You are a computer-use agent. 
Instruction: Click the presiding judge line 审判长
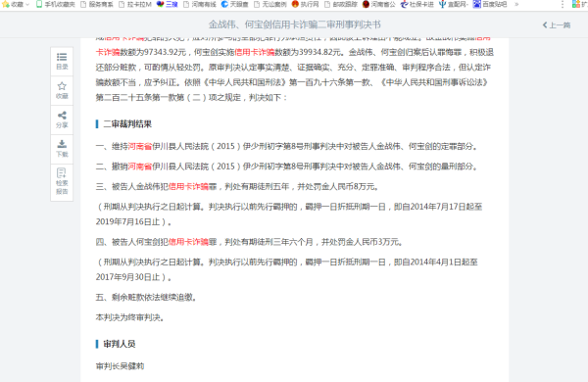pyautogui.click(x=120, y=366)
